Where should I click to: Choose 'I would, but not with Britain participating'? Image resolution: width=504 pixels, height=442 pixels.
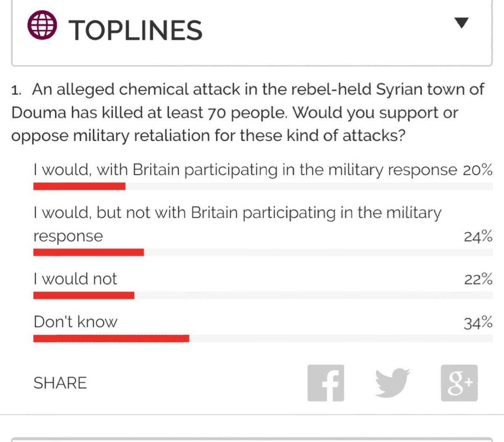[x=237, y=224]
